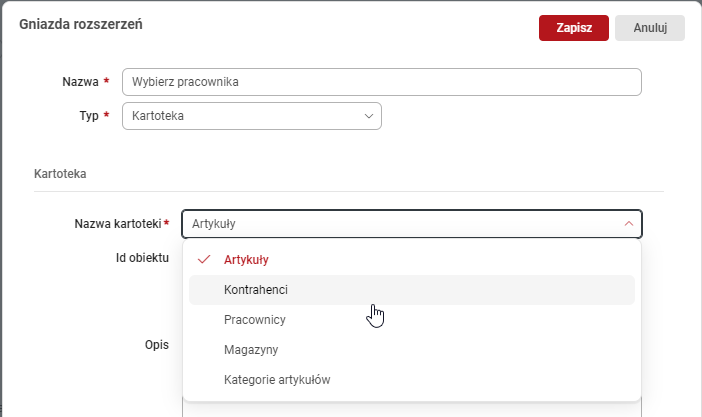Screen dimensions: 702x417
Task: Collapse list using Nazwa kartoteki up-chevron
Action: pos(628,224)
